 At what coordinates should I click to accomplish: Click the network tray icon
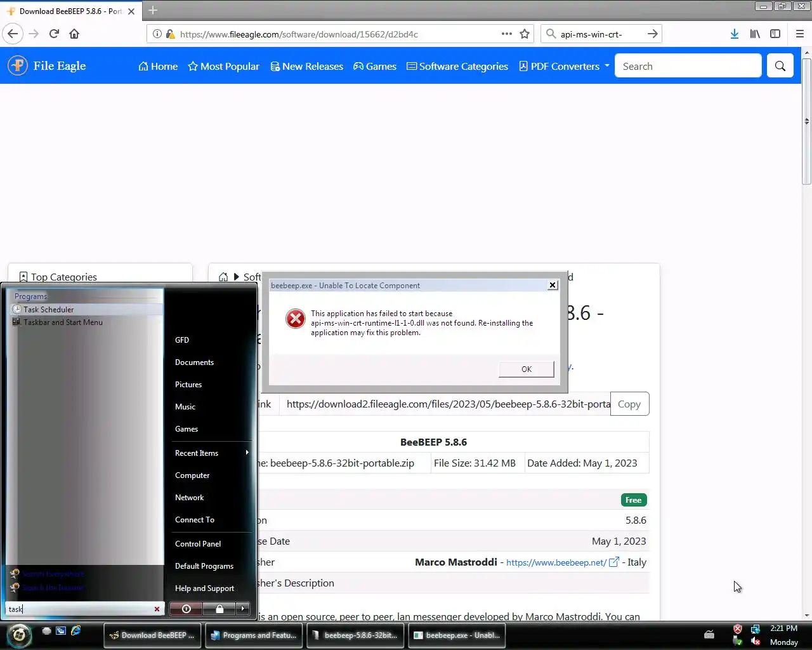pos(755,629)
